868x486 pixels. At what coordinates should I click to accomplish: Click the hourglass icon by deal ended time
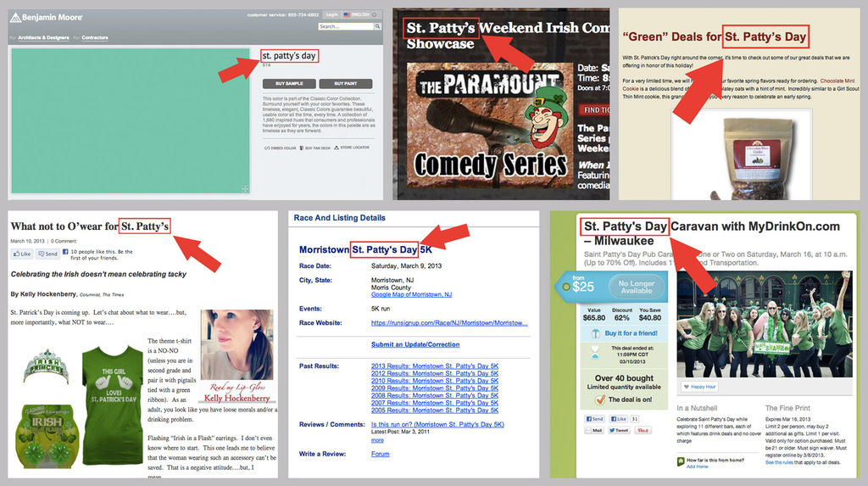coord(595,353)
